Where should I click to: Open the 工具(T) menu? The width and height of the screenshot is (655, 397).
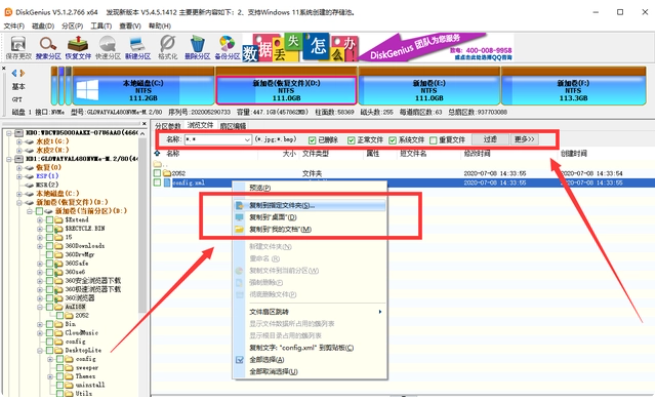[101, 26]
